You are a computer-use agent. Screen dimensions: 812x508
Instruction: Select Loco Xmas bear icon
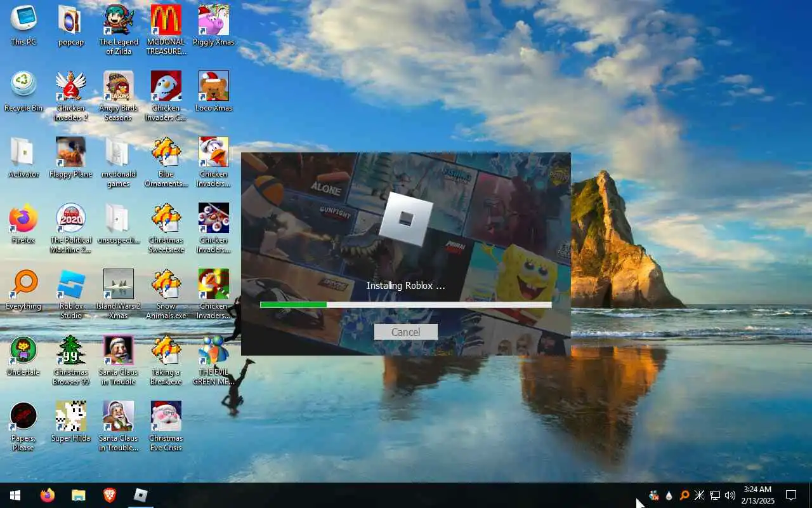(x=214, y=91)
